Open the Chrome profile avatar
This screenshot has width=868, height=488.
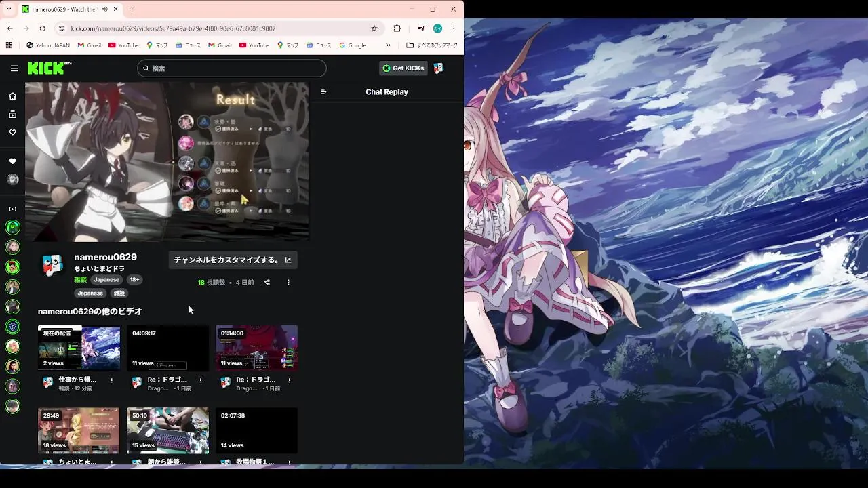click(437, 28)
